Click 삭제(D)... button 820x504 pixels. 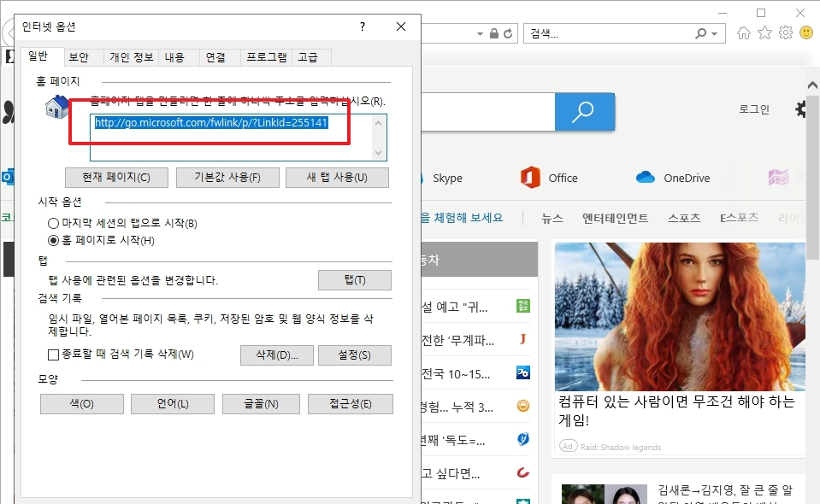(x=277, y=355)
